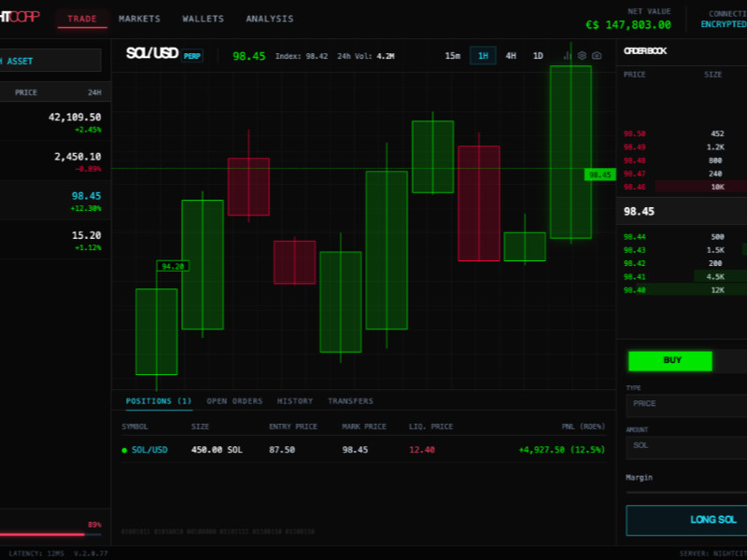Click the Price input field

[x=686, y=404]
